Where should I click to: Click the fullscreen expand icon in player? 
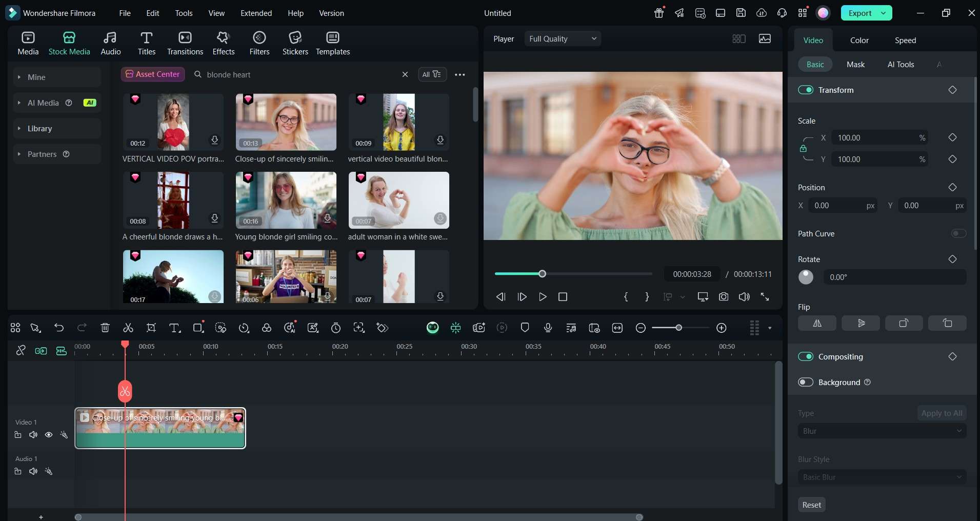click(x=765, y=297)
